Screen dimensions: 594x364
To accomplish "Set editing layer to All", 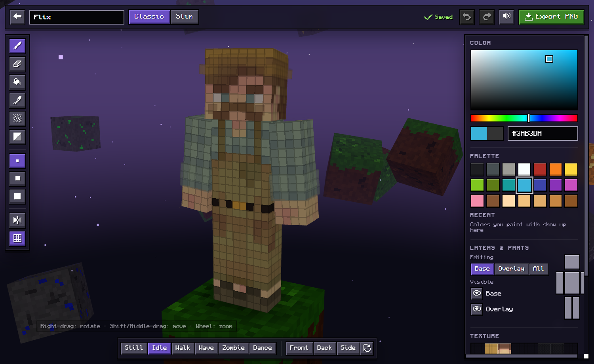I will point(539,269).
